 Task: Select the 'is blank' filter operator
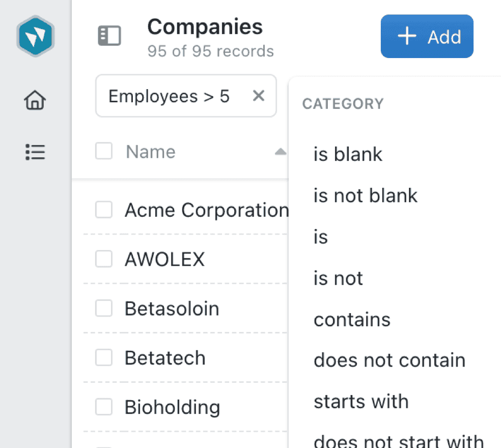[348, 154]
